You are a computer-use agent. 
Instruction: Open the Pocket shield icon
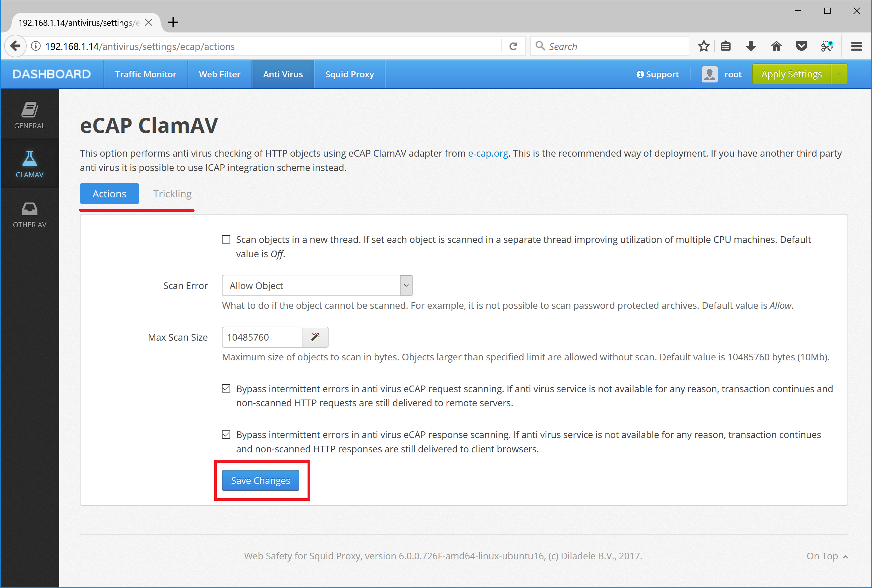coord(802,46)
